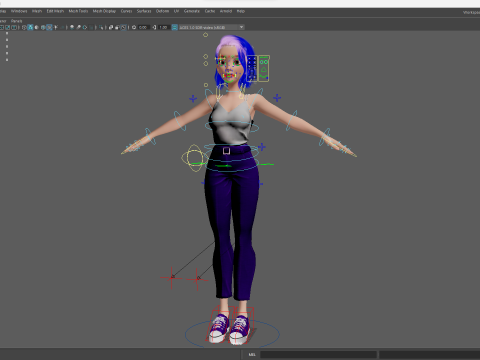
Task: Open the Deform menu
Action: click(162, 11)
